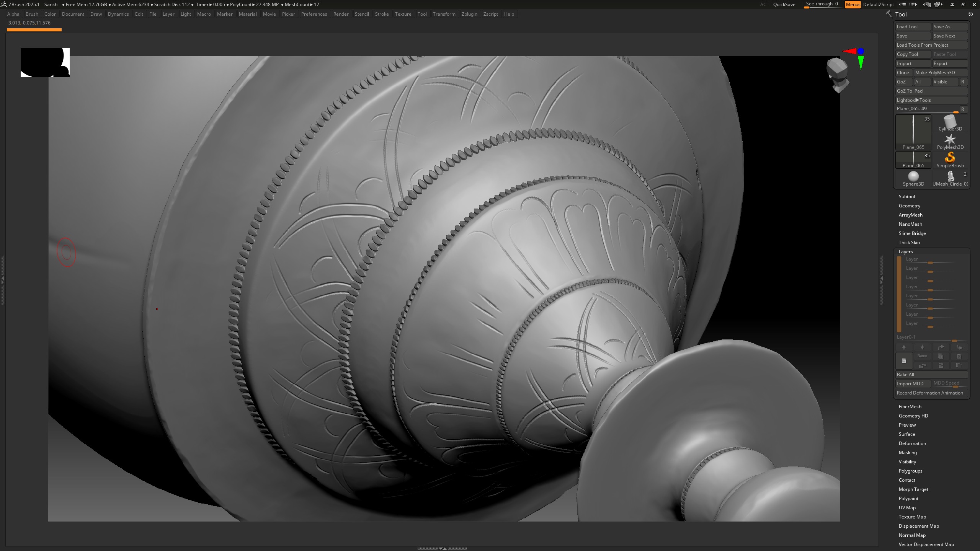Open the Zplugin menu
The height and width of the screenshot is (551, 980).
469,14
